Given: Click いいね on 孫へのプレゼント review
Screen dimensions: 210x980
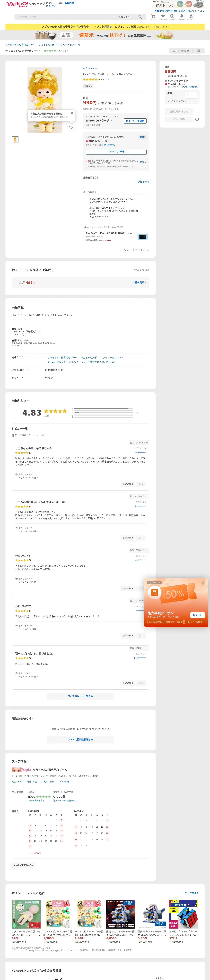Looking at the screenshot, I should pos(128,683).
